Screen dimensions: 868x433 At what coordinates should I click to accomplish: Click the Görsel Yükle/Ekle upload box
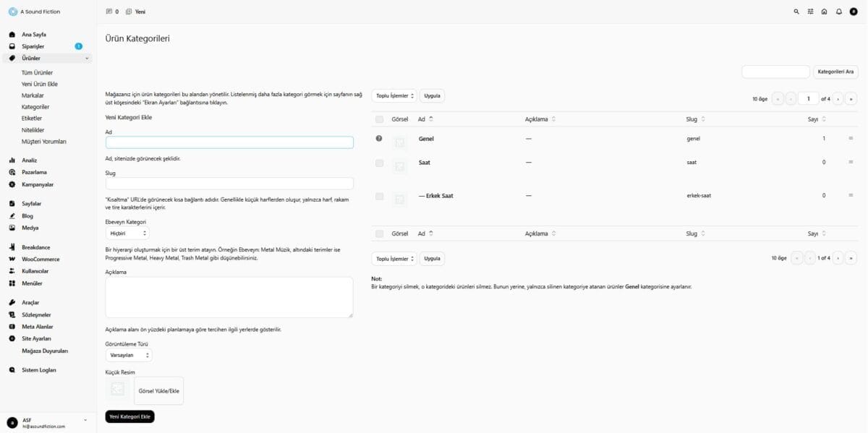coord(158,390)
